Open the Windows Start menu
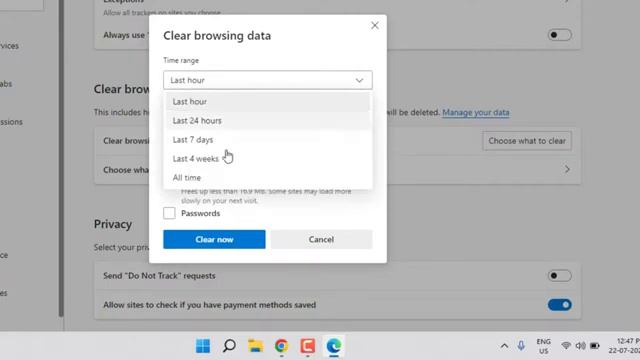Viewport: 640px width, 360px height. coord(203,346)
